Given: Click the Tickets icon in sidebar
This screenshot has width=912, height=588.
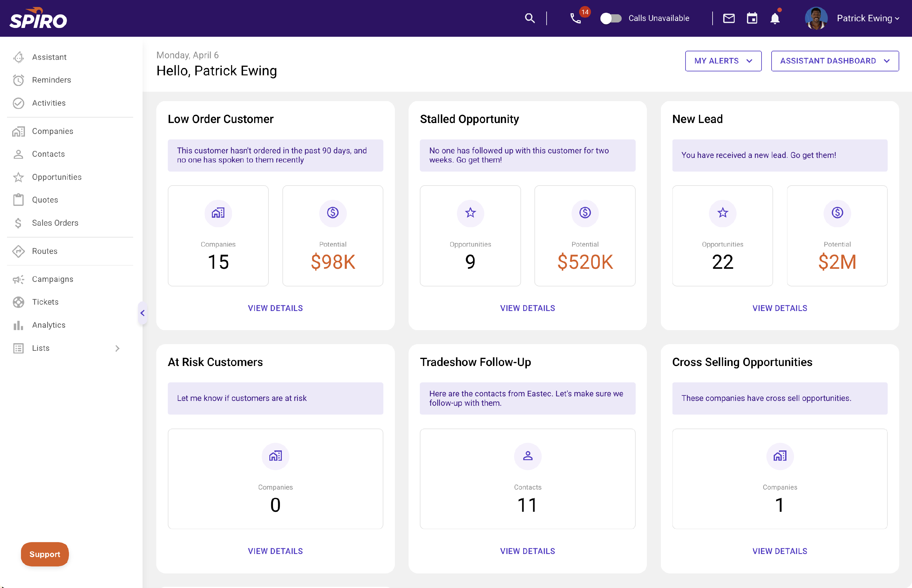Looking at the screenshot, I should pos(18,302).
